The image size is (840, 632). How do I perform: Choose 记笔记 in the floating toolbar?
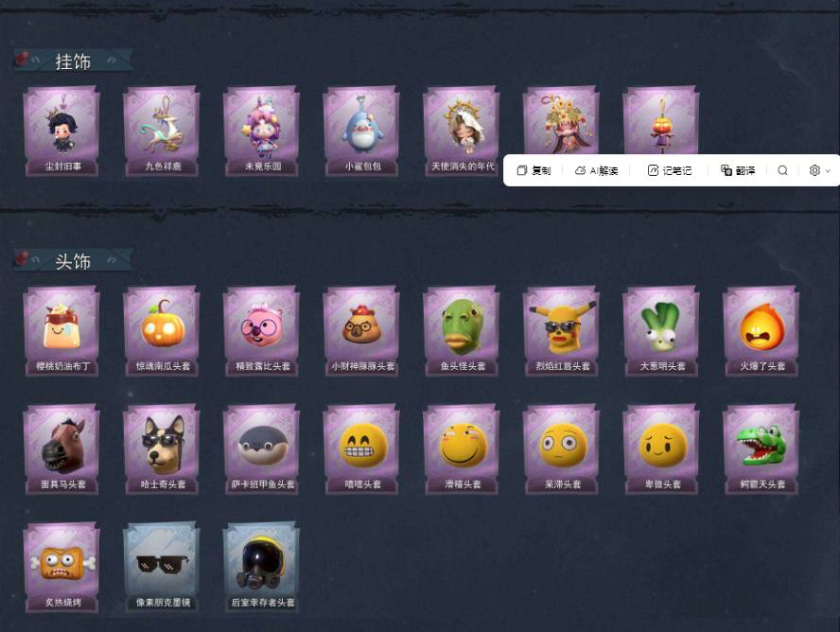click(670, 170)
